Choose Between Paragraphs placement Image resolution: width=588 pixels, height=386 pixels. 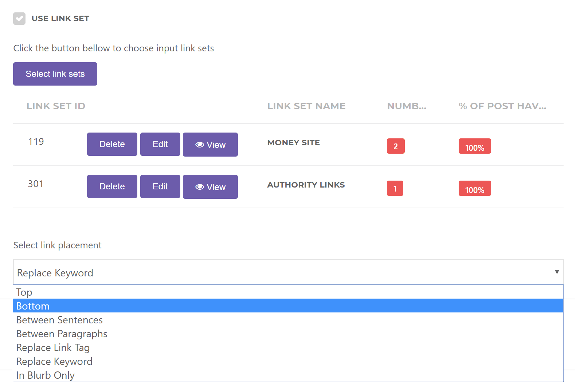[x=62, y=334]
